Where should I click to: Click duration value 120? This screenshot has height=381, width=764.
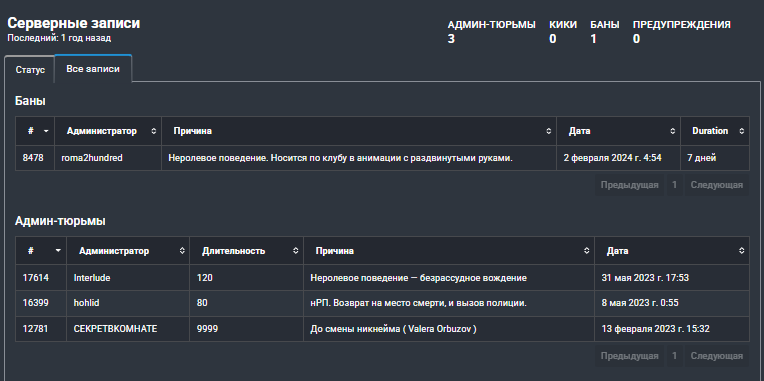(204, 278)
